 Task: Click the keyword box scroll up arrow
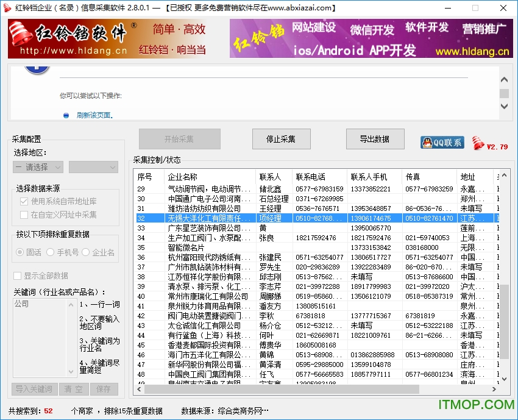point(71,305)
